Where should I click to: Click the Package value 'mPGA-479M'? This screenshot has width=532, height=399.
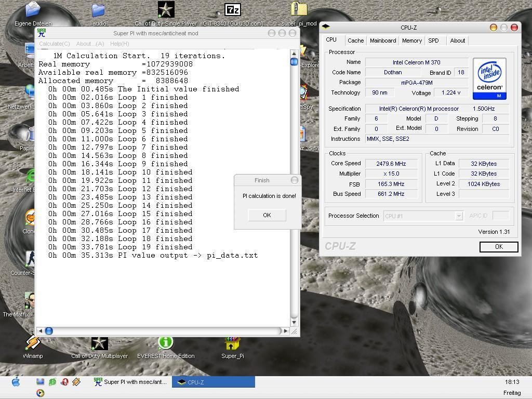click(x=416, y=83)
